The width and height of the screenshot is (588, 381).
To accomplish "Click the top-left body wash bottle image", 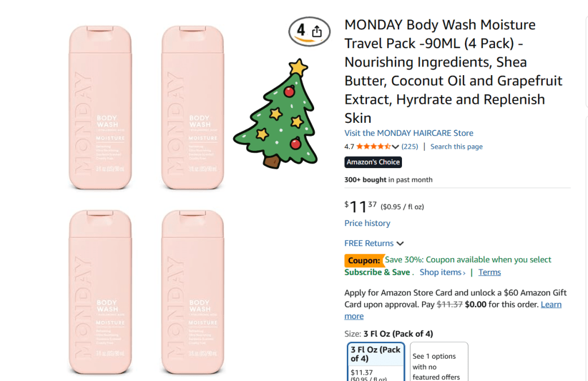I will [100, 108].
